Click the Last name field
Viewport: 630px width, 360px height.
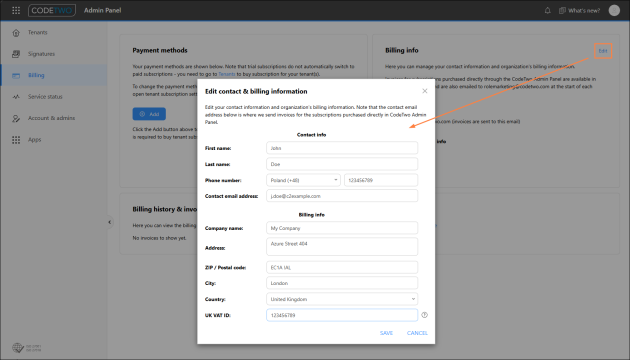(342, 164)
